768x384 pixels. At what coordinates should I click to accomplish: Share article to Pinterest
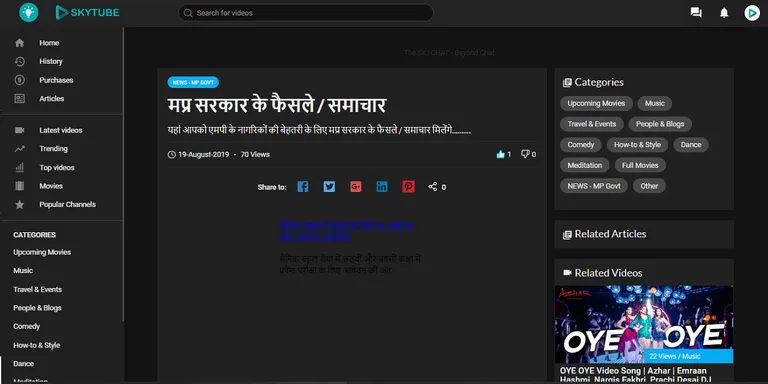[408, 187]
